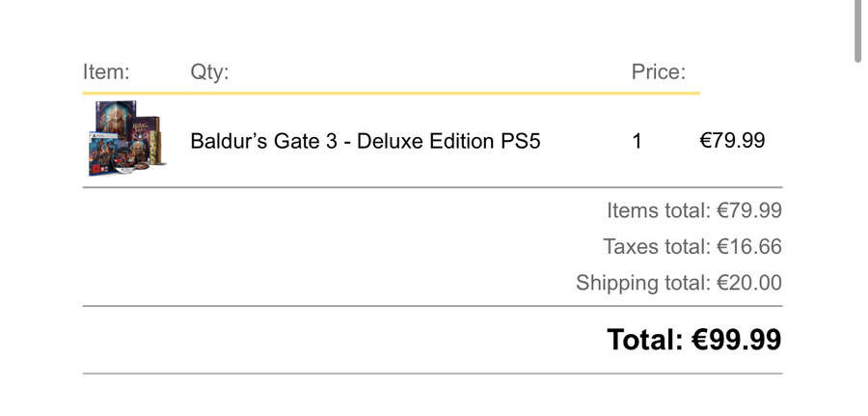
Task: Click the Deluxe Edition PS5 text
Action: [448, 141]
